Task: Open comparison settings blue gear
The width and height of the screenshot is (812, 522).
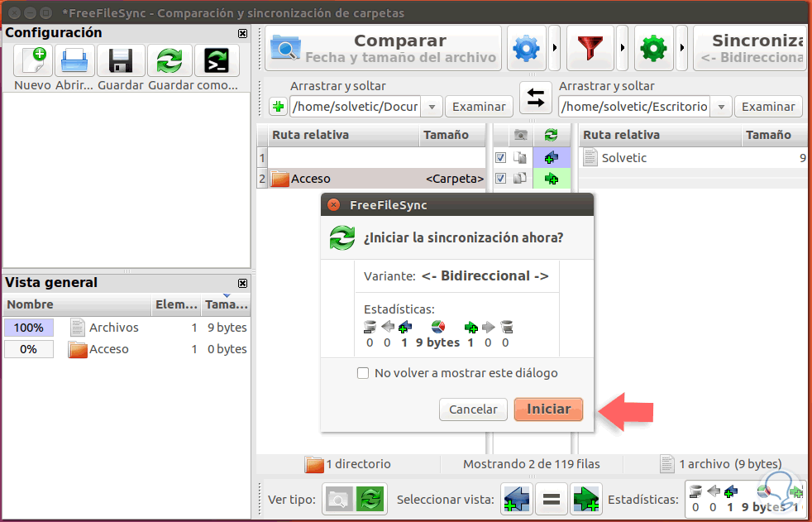Action: click(526, 48)
